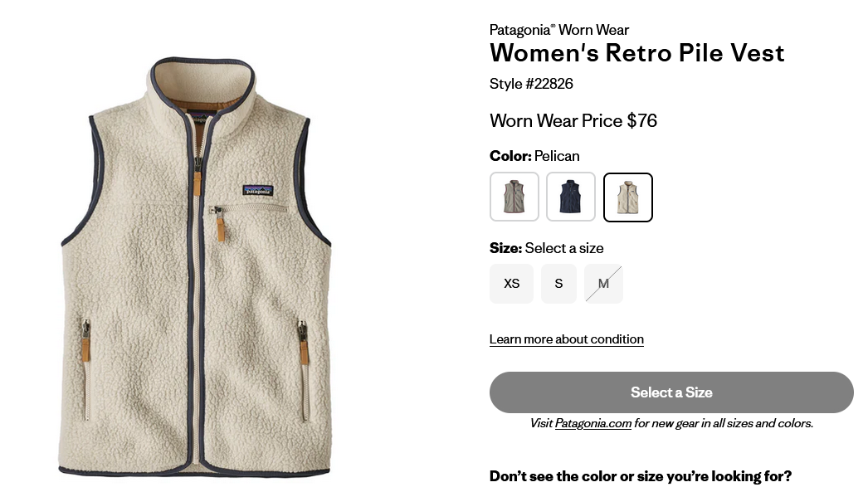Click the Style #22826 text
Viewport: 868px width, 492px height.
[x=531, y=84]
